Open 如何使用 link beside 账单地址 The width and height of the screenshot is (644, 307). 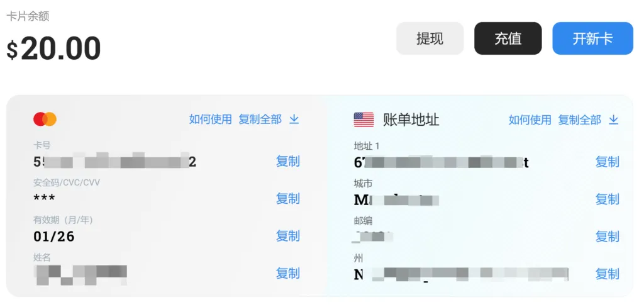click(530, 120)
